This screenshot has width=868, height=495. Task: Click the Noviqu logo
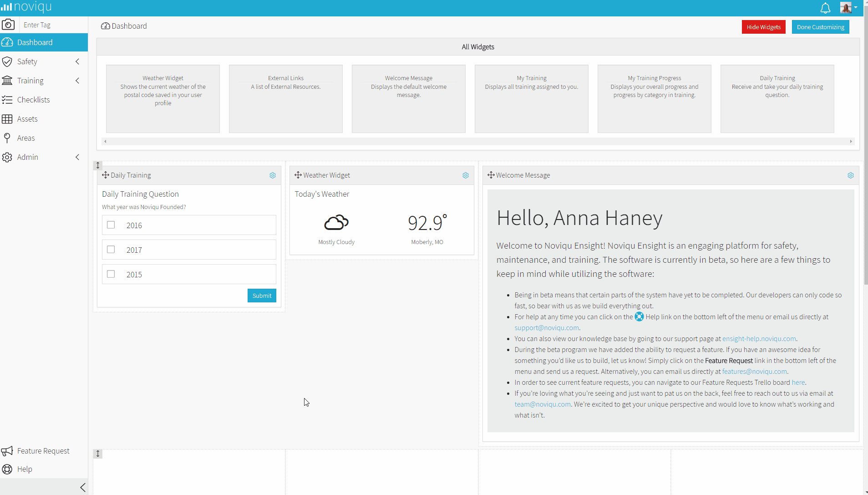tap(26, 7)
